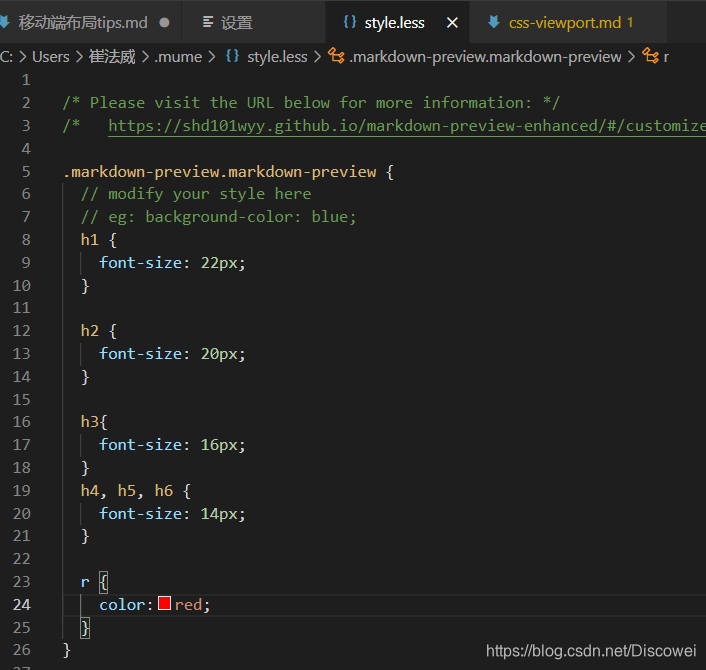
Task: Click the .markdown-preview.markdown-preview breadcrumb symbol
Action: pos(485,57)
